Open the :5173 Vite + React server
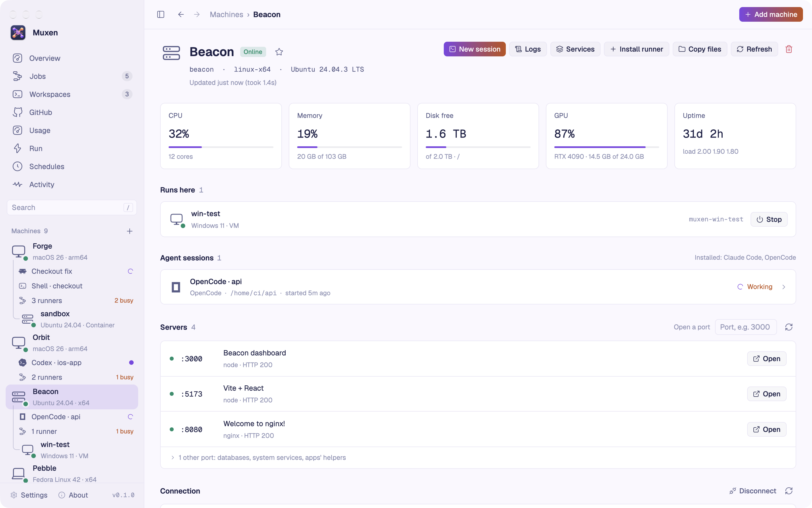Viewport: 812px width, 508px height. click(766, 394)
